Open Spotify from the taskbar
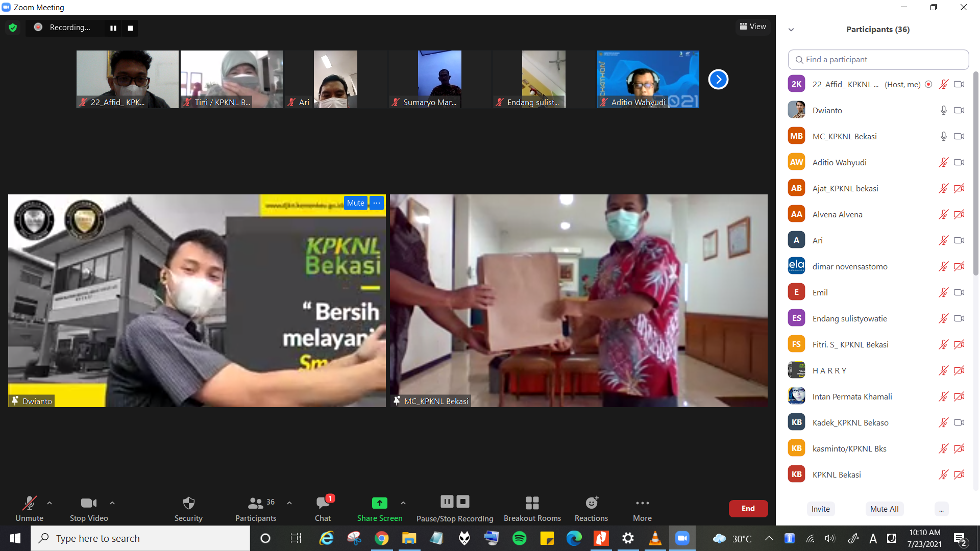Viewport: 980px width, 551px height. pos(519,538)
